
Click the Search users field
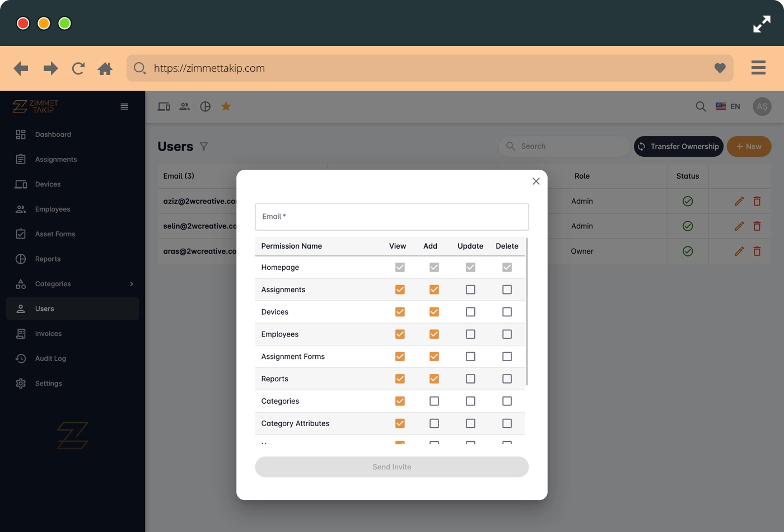coord(564,146)
